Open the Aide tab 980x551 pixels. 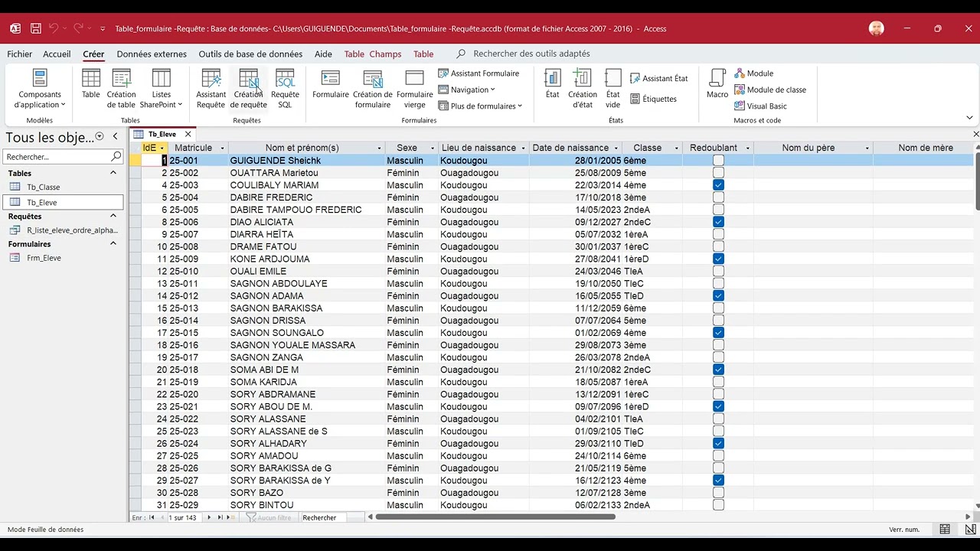323,54
